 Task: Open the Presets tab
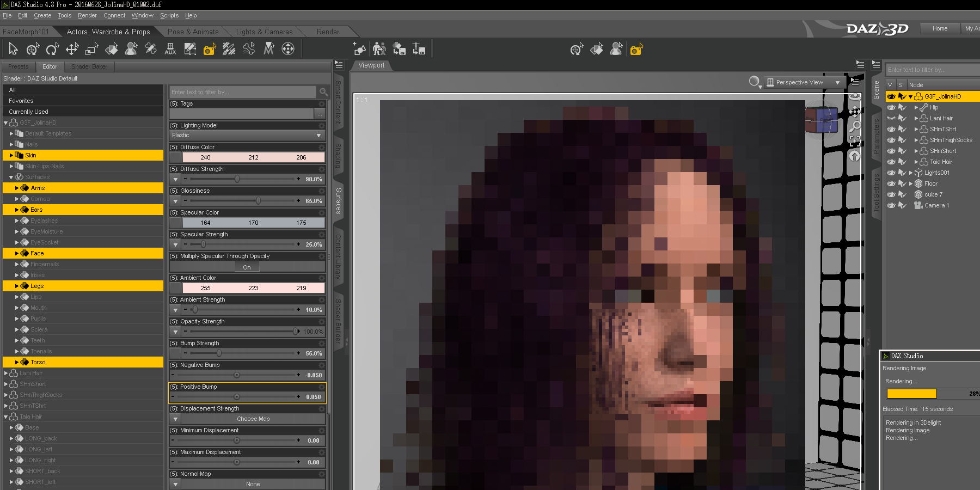coord(19,66)
